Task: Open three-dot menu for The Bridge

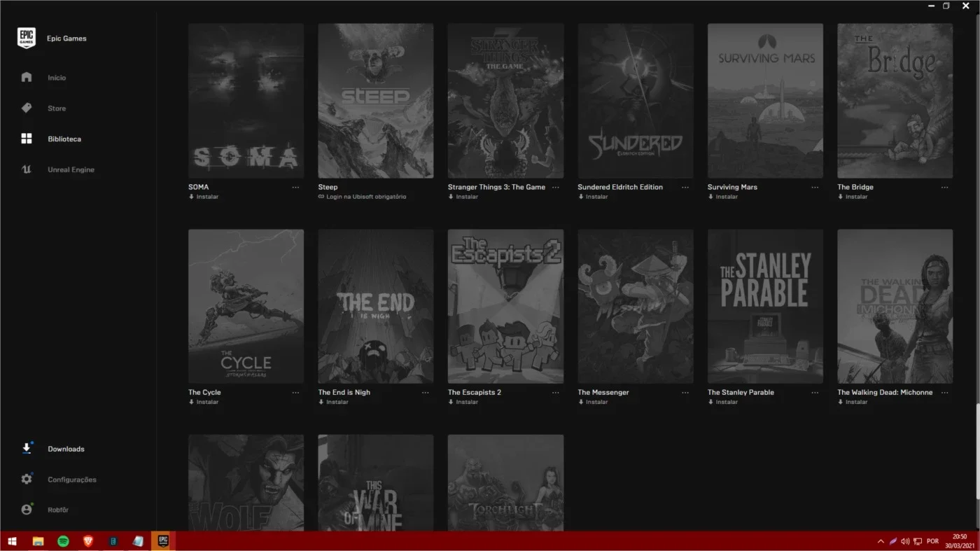Action: coord(945,187)
